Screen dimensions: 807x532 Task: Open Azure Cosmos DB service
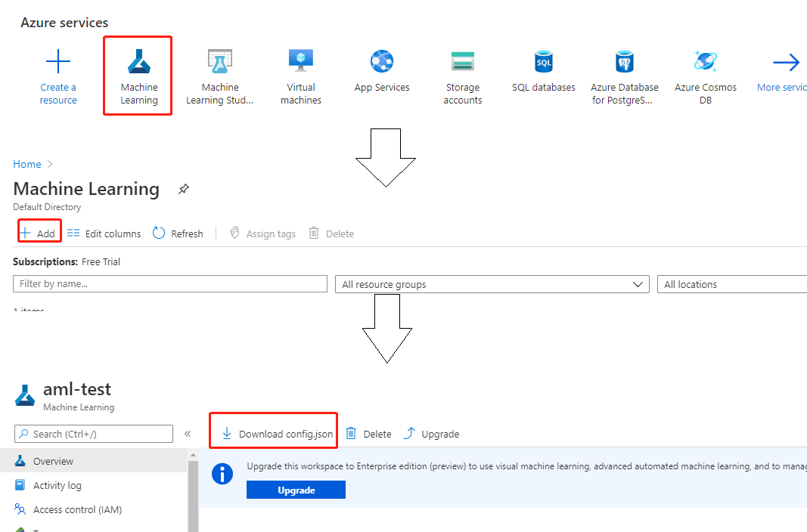(x=706, y=62)
